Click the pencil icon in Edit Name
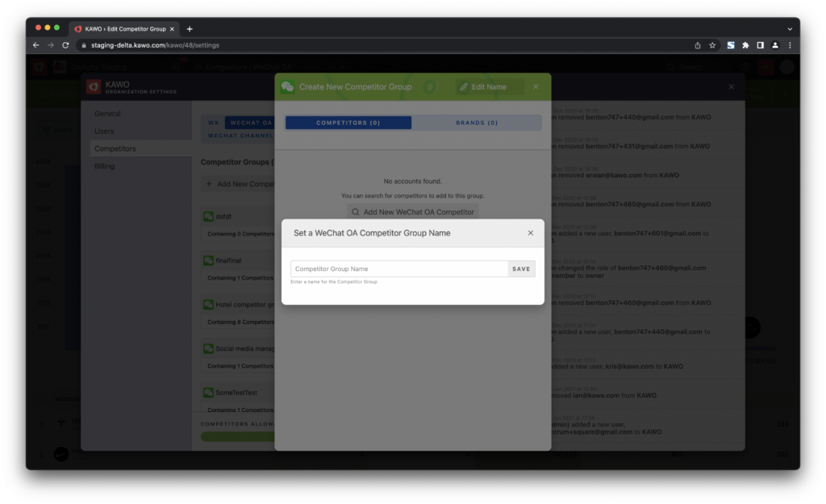 tap(464, 87)
